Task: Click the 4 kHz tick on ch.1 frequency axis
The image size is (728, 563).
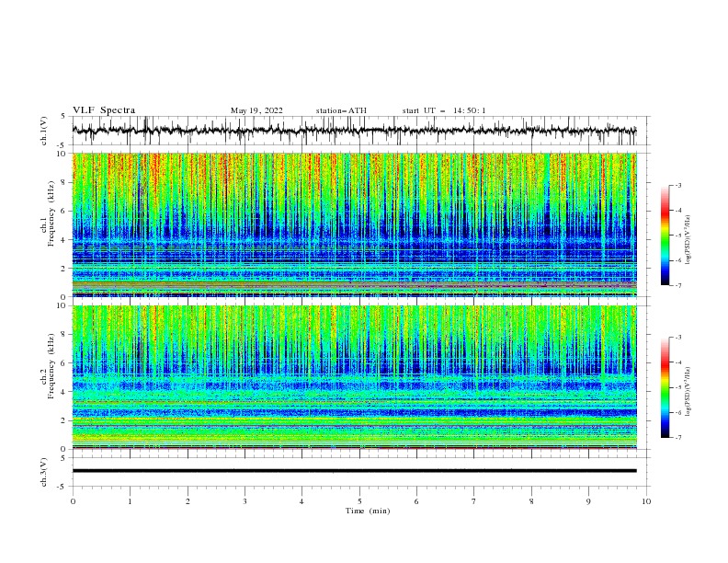Action: click(x=65, y=240)
